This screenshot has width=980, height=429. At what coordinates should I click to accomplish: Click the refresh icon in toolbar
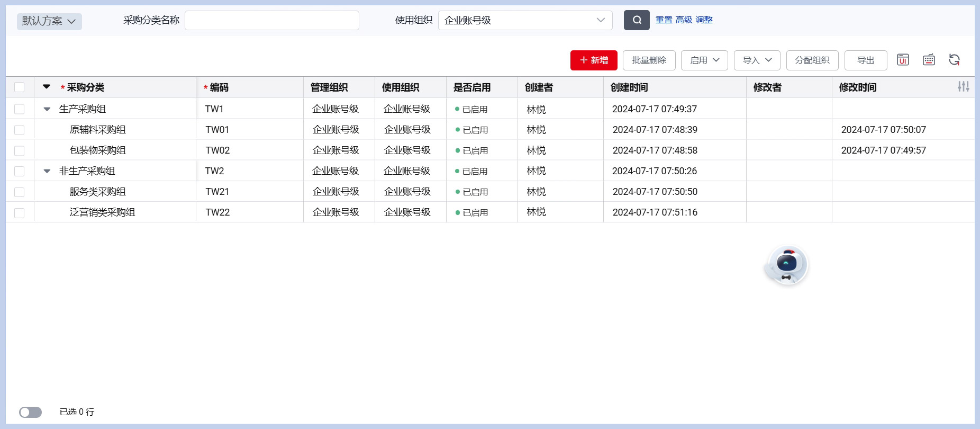pyautogui.click(x=954, y=60)
